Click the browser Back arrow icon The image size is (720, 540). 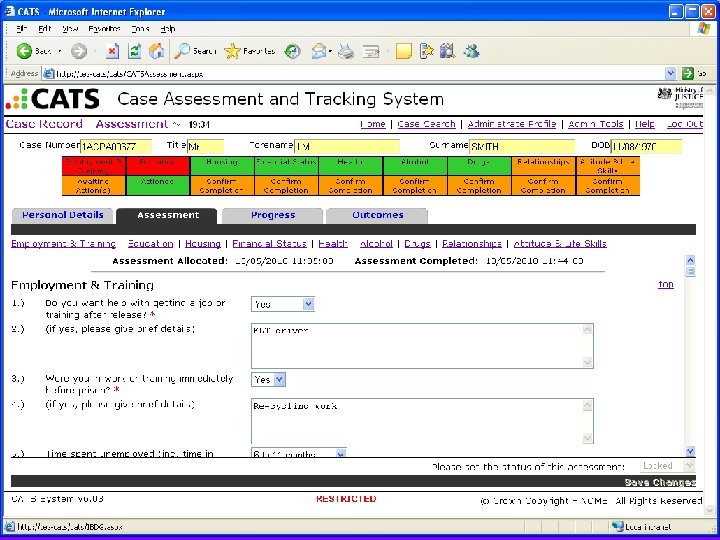tap(24, 51)
